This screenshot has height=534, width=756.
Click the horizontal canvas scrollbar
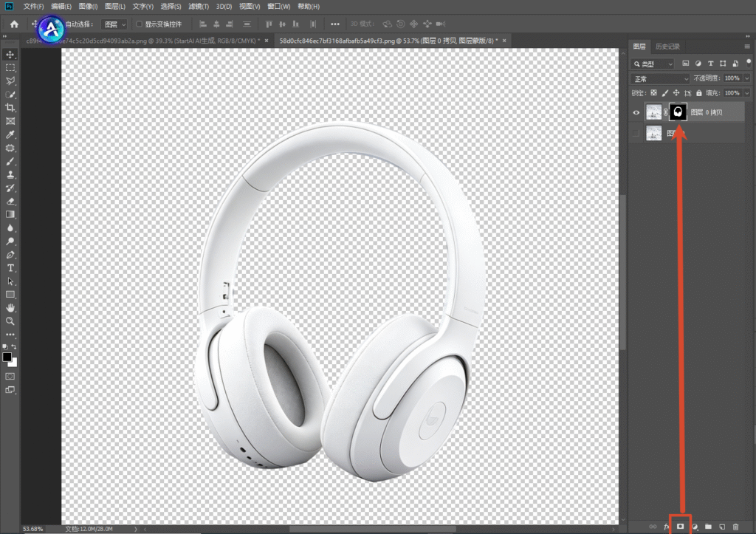pos(372,529)
